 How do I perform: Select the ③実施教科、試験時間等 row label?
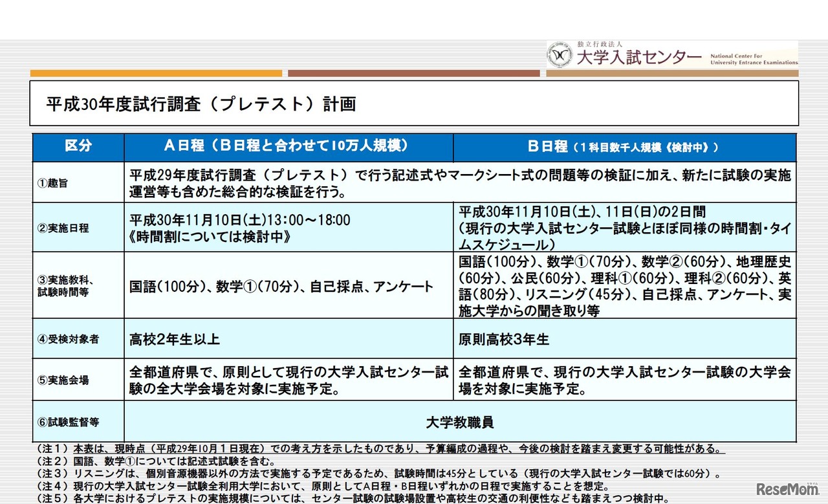(65, 285)
